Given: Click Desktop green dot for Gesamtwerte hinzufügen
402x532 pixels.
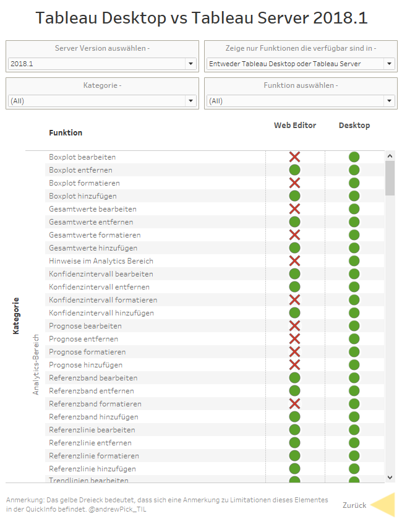Looking at the screenshot, I should pos(354,248).
